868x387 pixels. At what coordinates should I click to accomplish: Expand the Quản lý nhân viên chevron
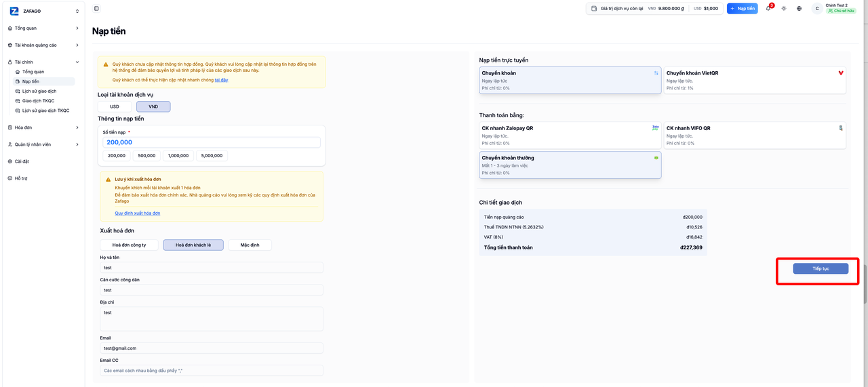click(x=77, y=144)
